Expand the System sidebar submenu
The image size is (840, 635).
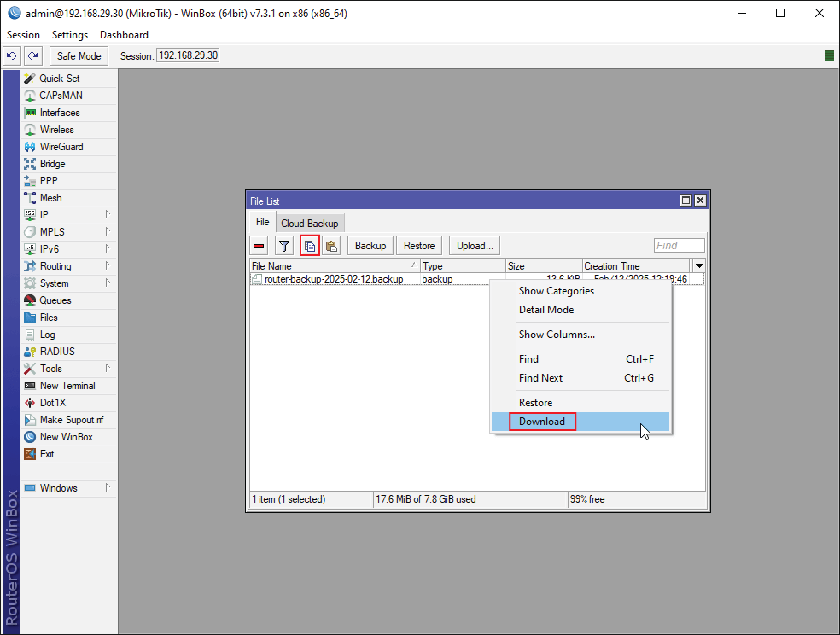[x=54, y=283]
